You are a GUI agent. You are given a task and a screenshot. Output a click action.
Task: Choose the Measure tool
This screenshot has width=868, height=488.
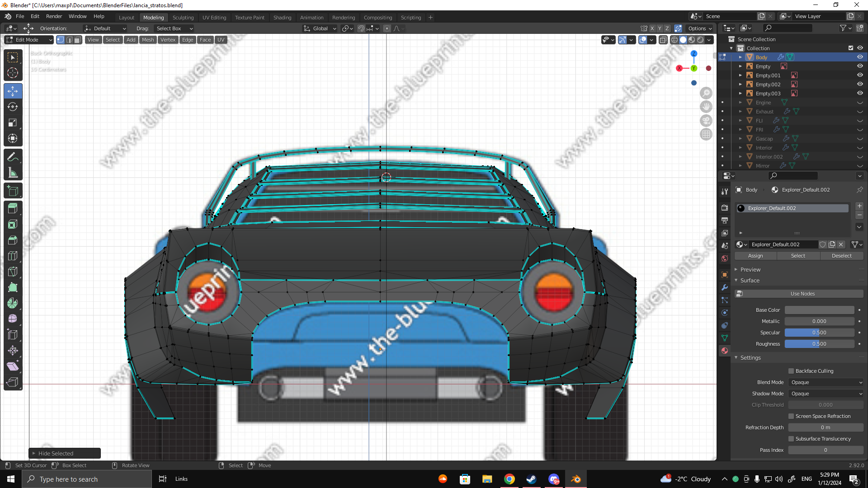pos(13,173)
